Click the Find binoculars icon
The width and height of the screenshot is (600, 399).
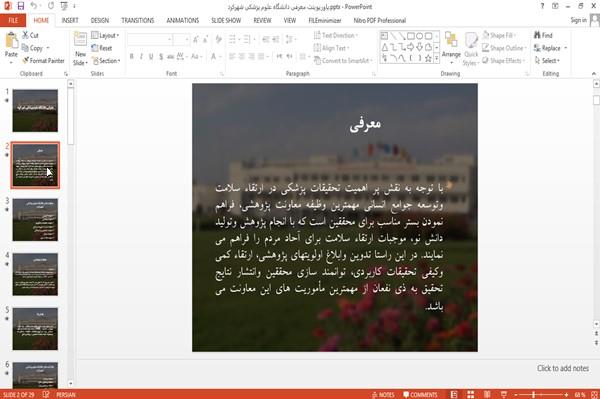[537, 35]
